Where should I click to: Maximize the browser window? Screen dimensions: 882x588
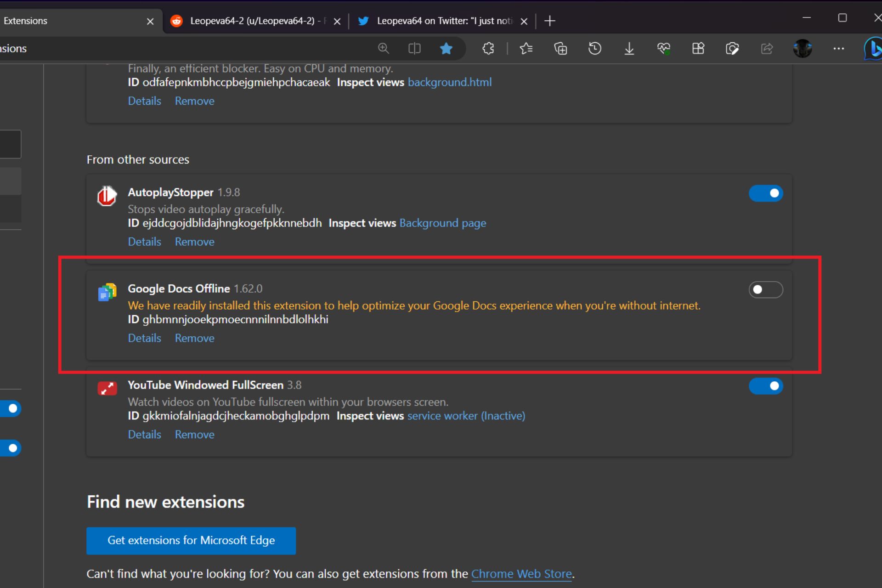(842, 17)
